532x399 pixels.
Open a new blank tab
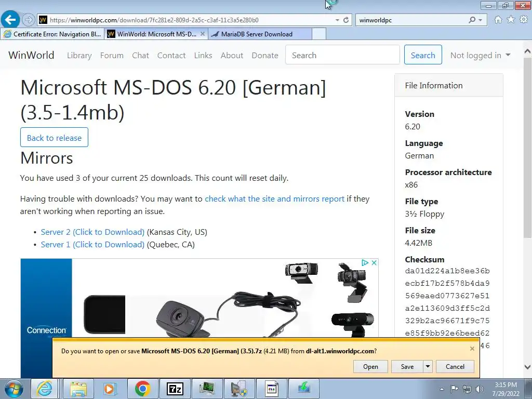click(319, 34)
